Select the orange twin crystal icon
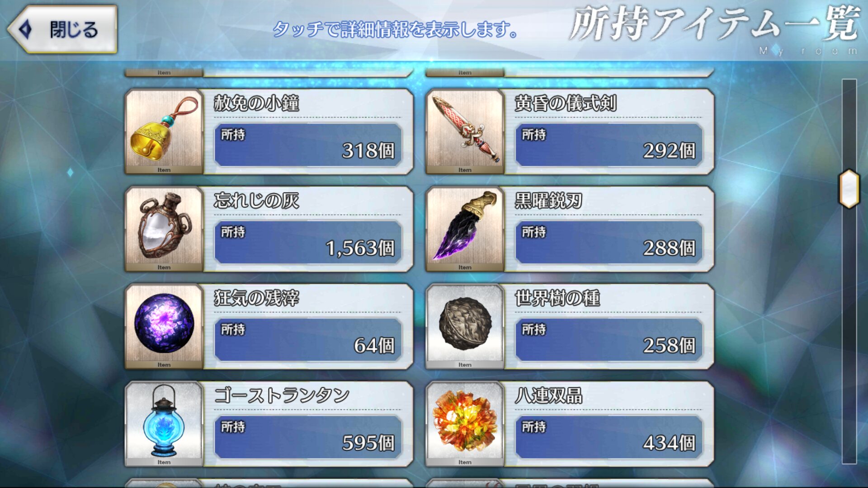 point(465,424)
